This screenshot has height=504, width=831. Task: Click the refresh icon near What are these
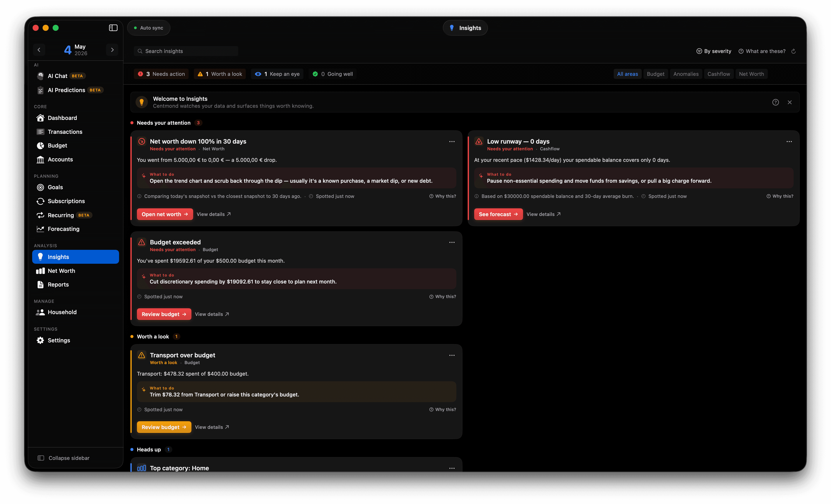pos(794,51)
